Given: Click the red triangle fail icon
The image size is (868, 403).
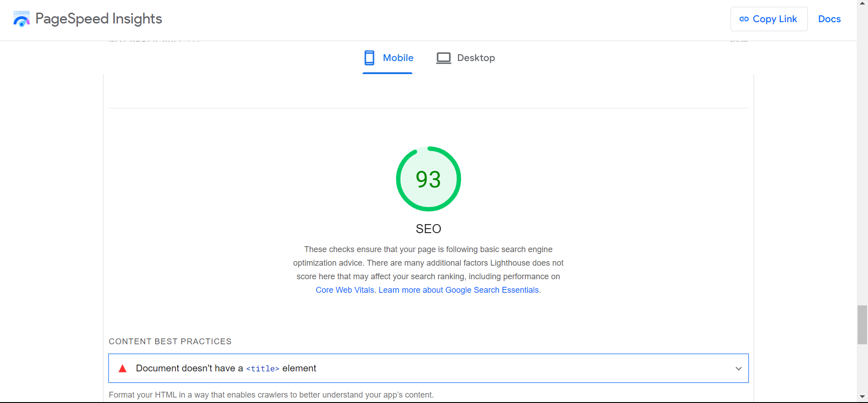Looking at the screenshot, I should coord(122,368).
